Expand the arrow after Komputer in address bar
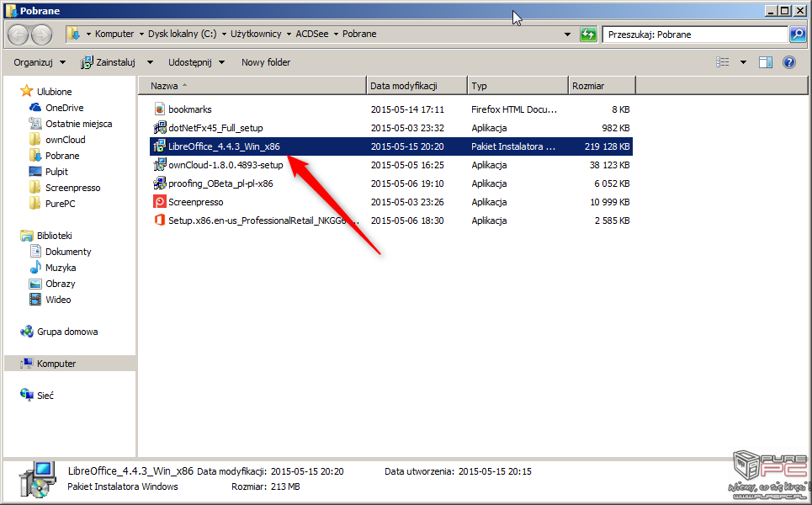Screen dimensions: 812x505 pos(141,35)
